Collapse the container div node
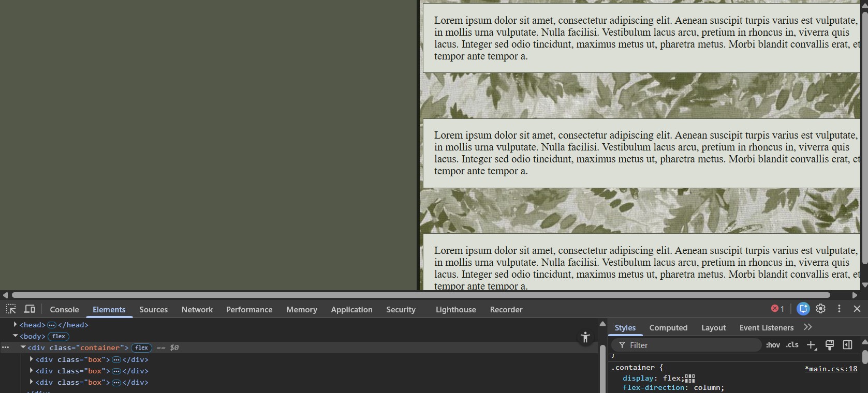The height and width of the screenshot is (393, 868). (23, 347)
